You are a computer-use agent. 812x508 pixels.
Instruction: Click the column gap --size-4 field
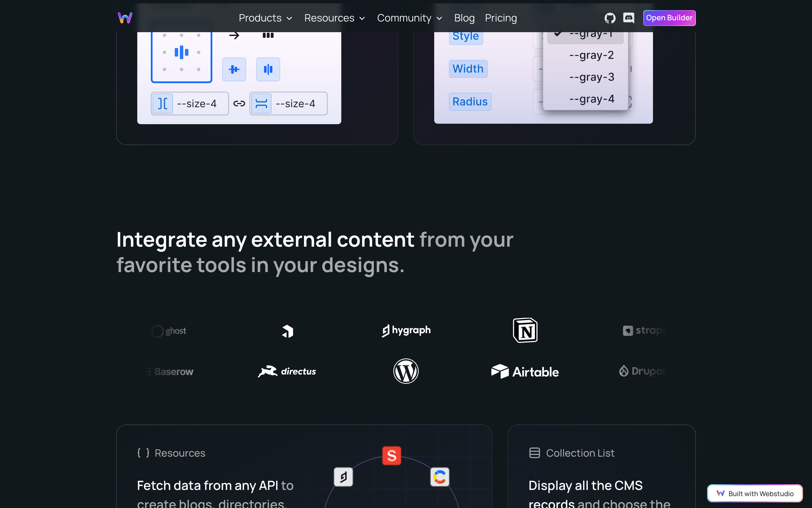pyautogui.click(x=190, y=104)
